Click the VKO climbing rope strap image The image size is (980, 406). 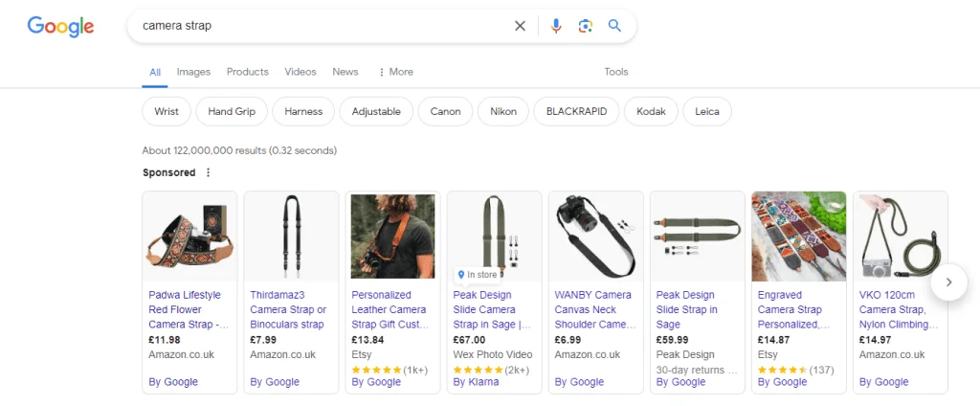(x=900, y=237)
